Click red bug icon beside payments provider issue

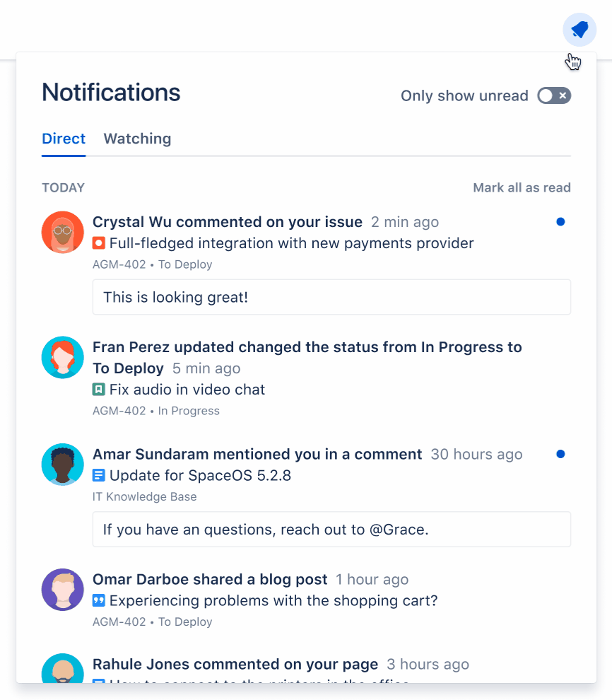[98, 243]
